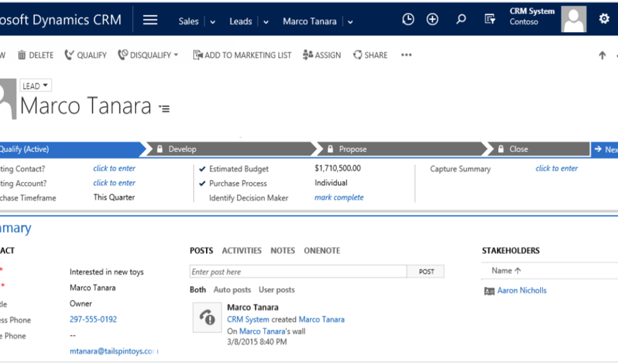This screenshot has height=364, width=618.
Task: Filter to Auto posts
Action: click(x=232, y=290)
